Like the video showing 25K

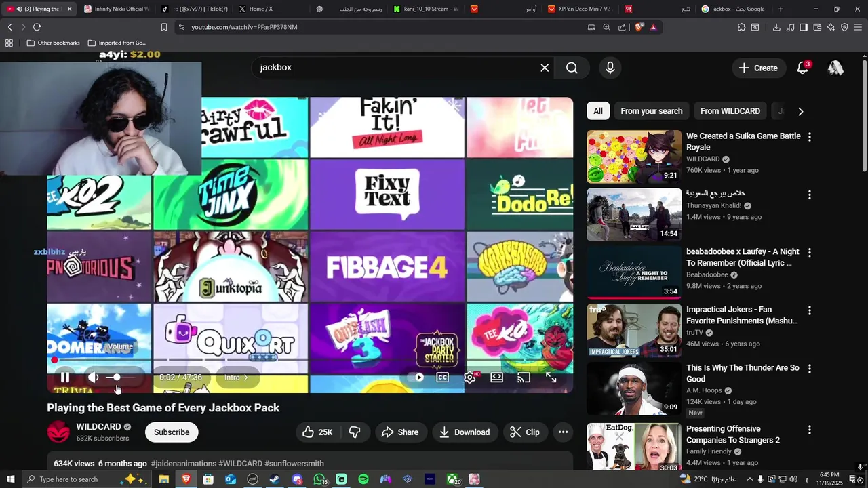[317, 432]
